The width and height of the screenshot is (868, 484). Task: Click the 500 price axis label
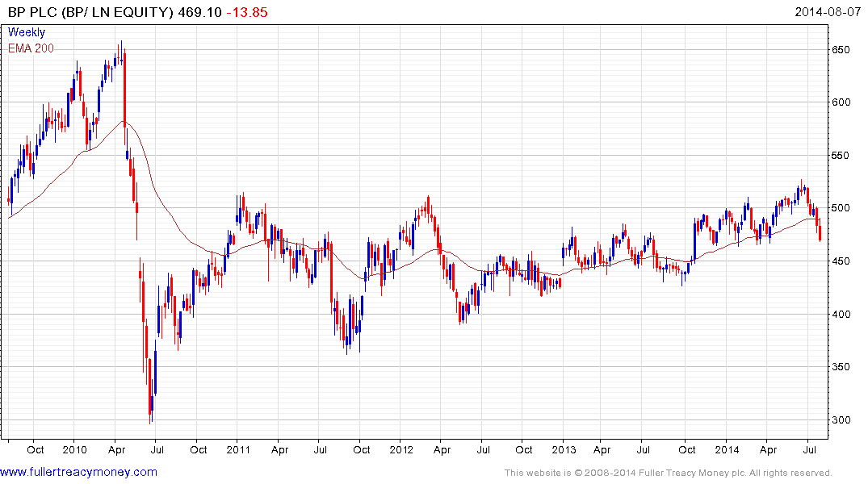click(841, 208)
